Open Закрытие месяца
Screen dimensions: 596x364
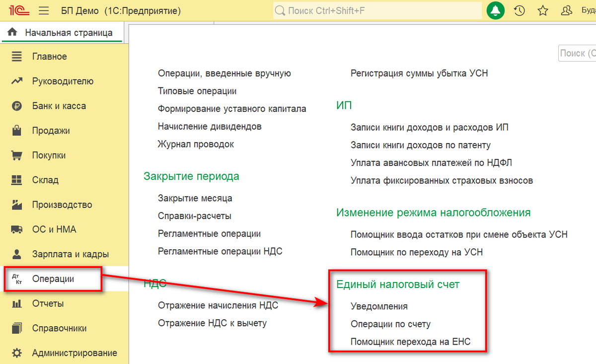pos(195,198)
